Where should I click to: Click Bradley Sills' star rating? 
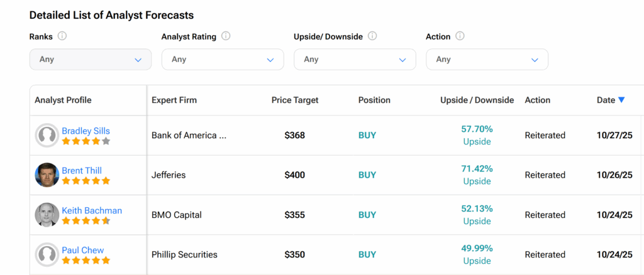point(86,141)
